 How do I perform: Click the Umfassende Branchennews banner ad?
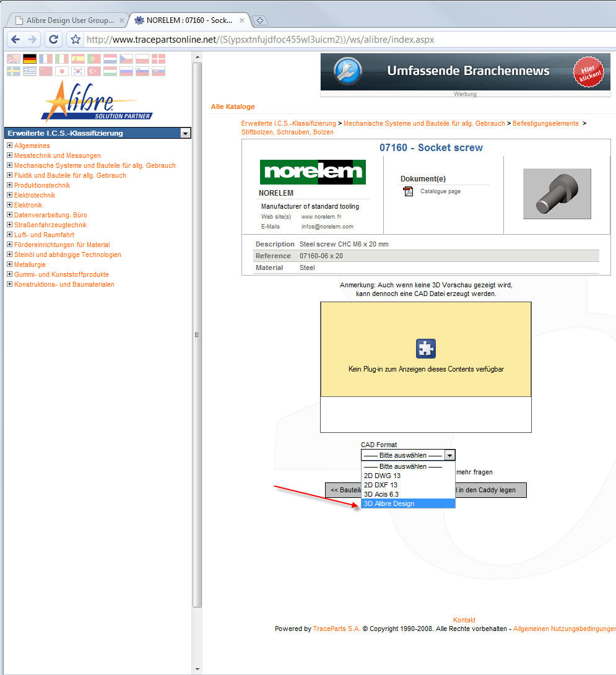[x=466, y=72]
